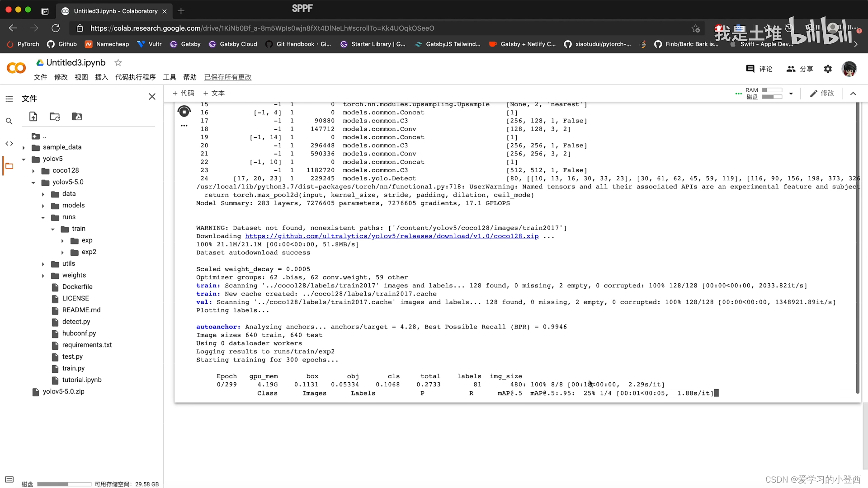Open terminal panel at bottom left
868x488 pixels.
point(9,479)
